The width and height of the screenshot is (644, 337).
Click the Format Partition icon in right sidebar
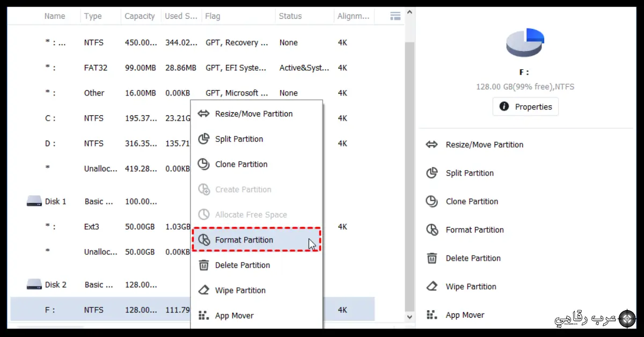[431, 230]
